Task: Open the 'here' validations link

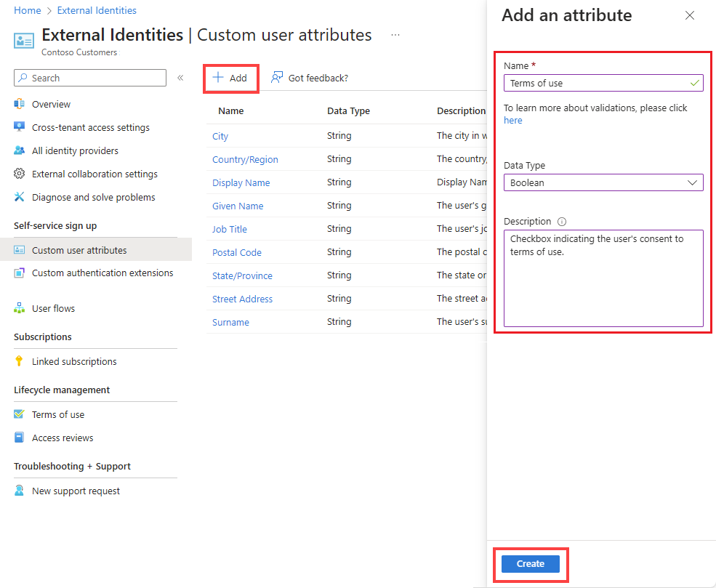Action: [513, 121]
